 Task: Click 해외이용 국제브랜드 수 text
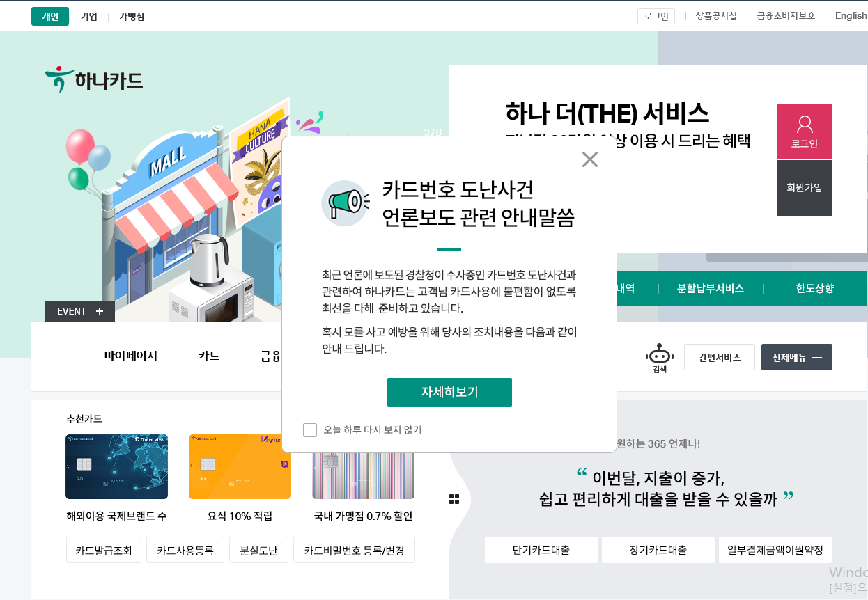116,516
